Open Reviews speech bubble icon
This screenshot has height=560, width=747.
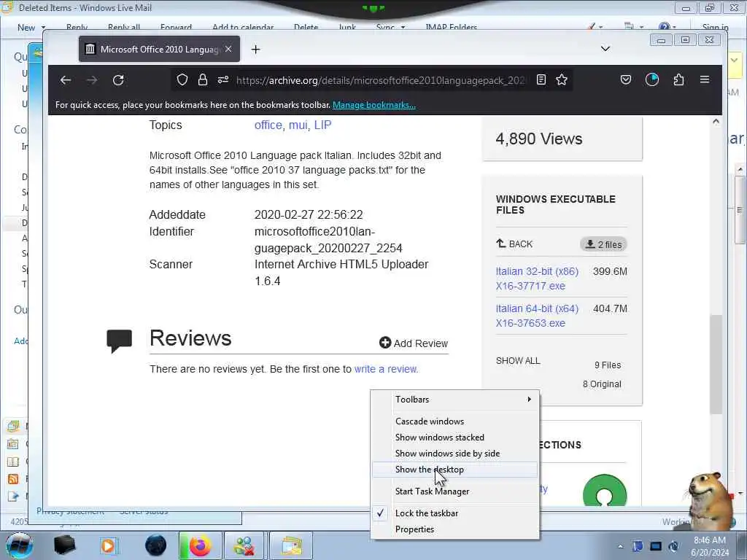coord(119,341)
